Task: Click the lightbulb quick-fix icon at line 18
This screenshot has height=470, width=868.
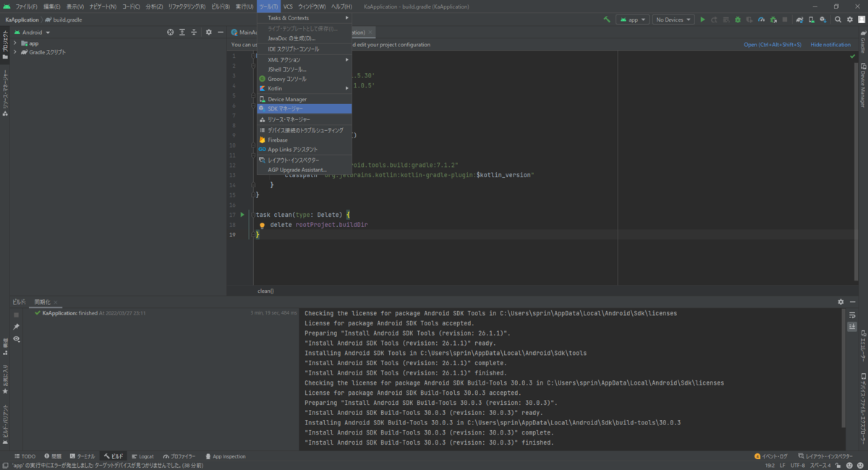Action: 263,225
